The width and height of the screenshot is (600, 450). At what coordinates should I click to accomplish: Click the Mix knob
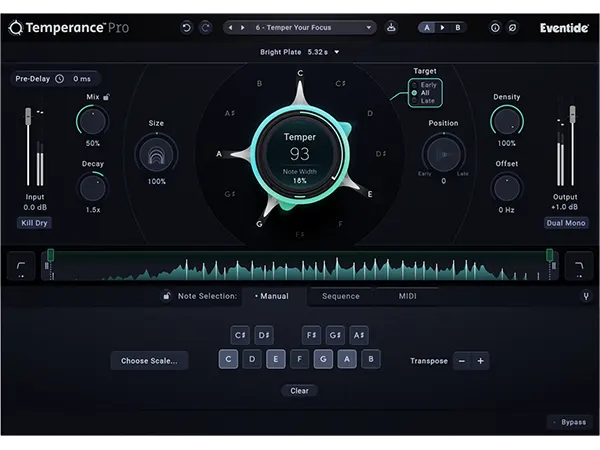92,121
